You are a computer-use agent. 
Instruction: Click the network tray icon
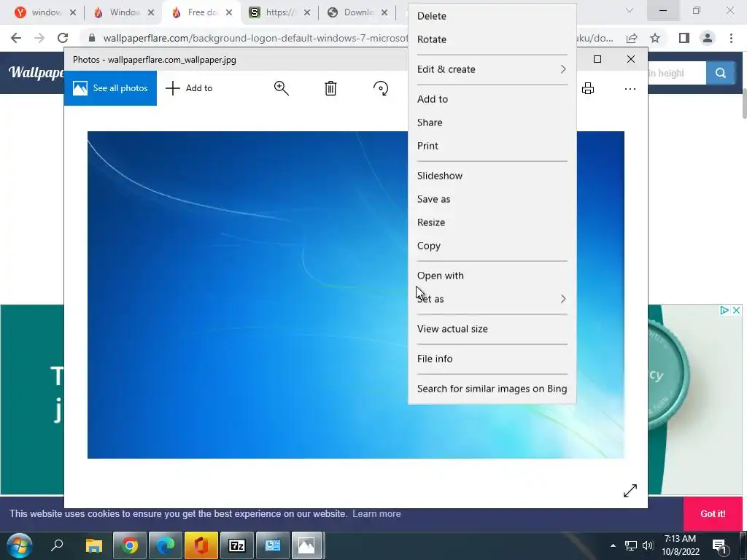pyautogui.click(x=631, y=545)
